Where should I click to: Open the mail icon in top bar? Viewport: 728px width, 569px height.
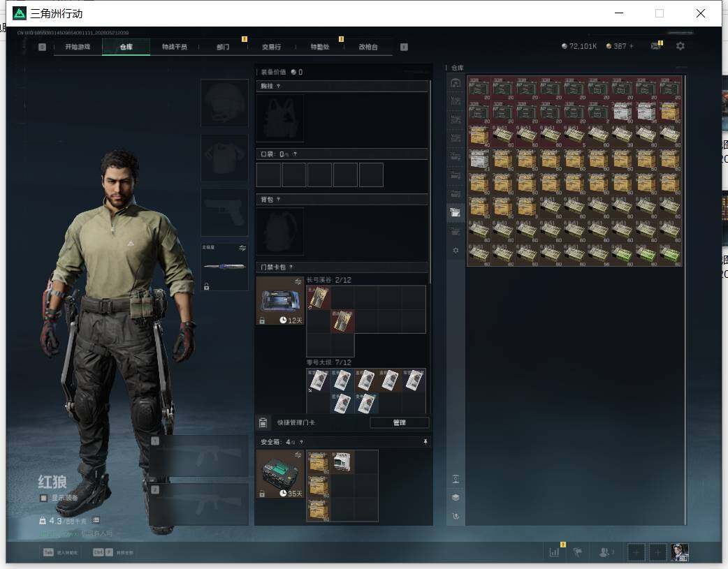pyautogui.click(x=655, y=46)
